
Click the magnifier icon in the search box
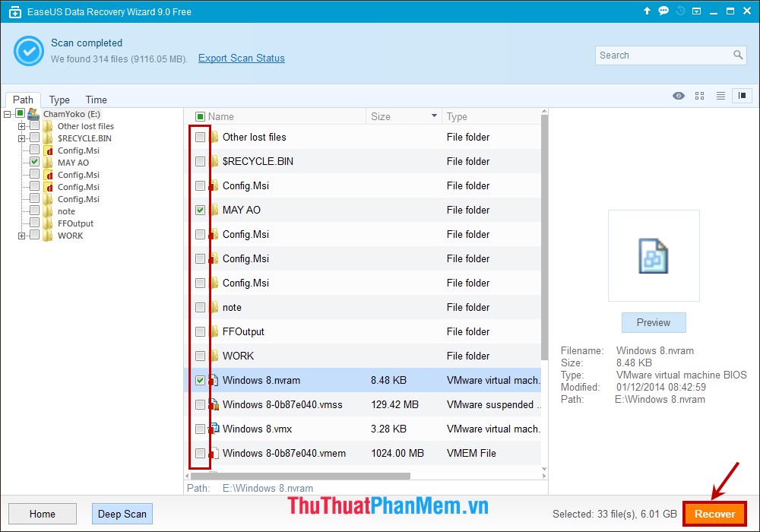[737, 55]
